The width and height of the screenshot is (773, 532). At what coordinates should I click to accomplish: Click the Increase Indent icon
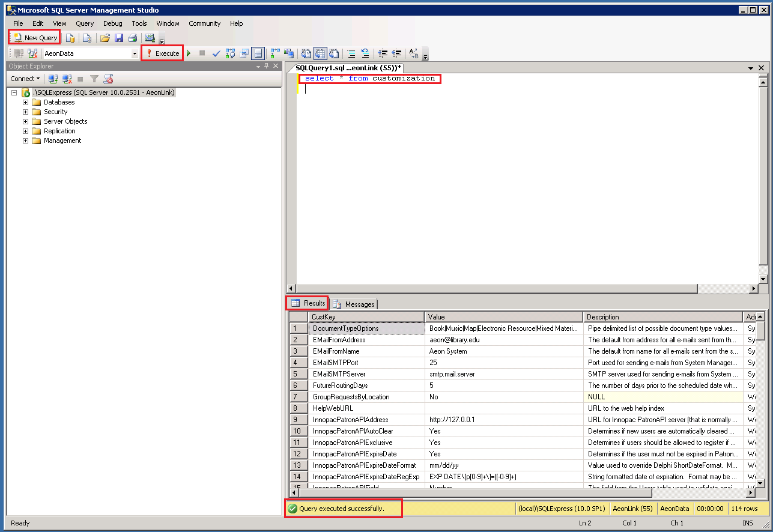point(396,53)
